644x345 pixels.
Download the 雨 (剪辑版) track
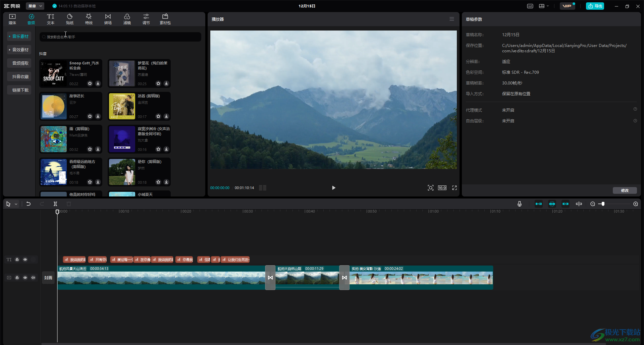(98, 149)
